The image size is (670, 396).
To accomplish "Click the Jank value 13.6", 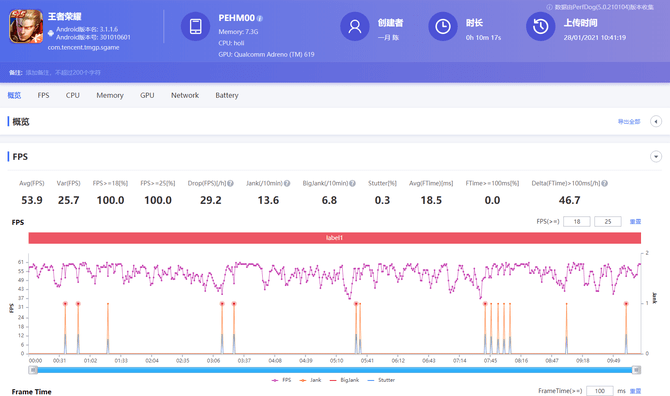I will (268, 200).
